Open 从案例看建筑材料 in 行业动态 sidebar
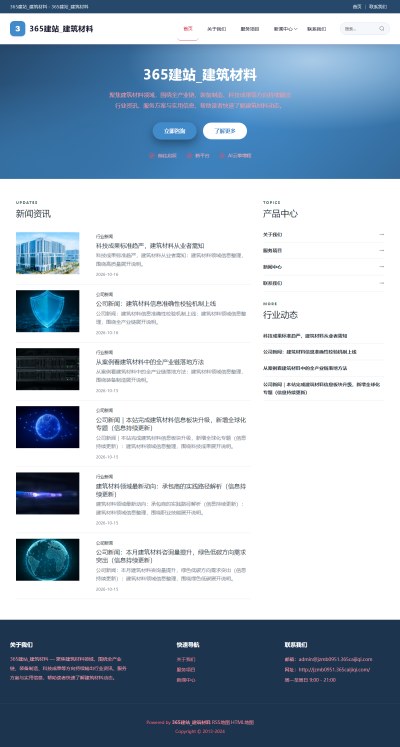The image size is (400, 747). 305,368
